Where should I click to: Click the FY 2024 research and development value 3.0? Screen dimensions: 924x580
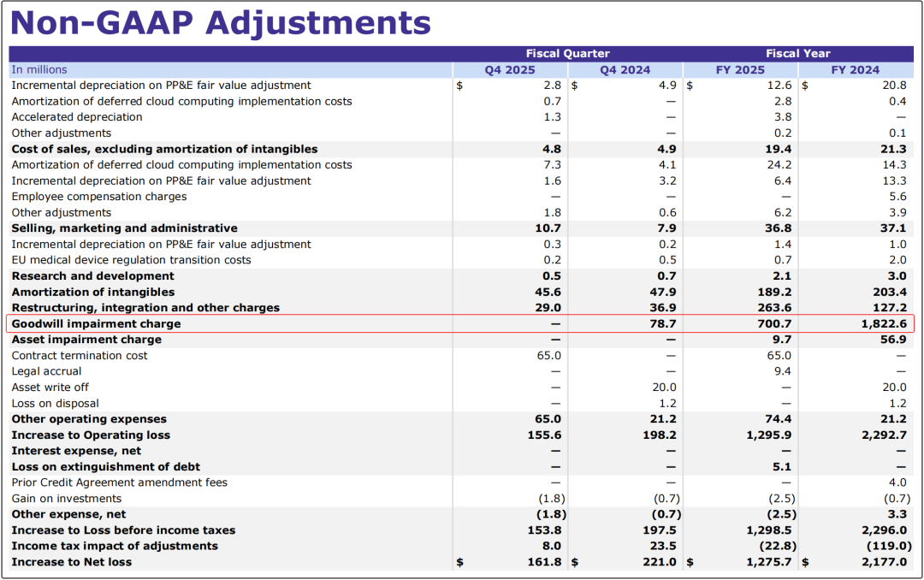[897, 275]
